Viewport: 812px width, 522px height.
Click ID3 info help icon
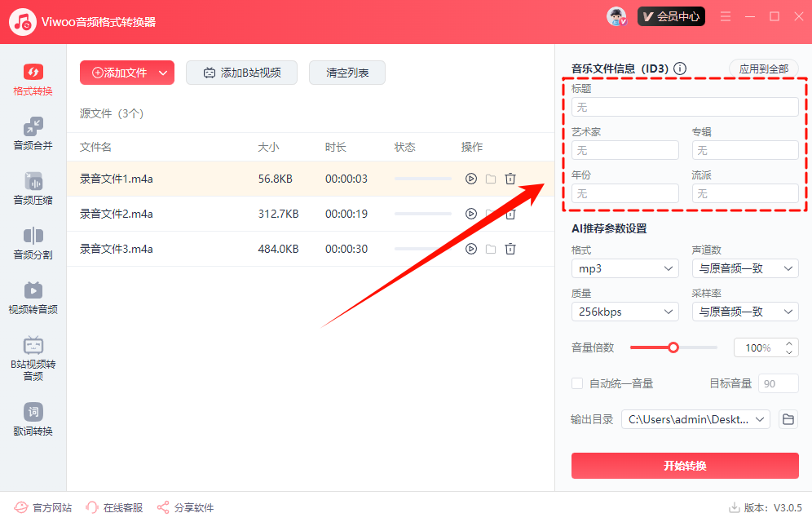680,69
